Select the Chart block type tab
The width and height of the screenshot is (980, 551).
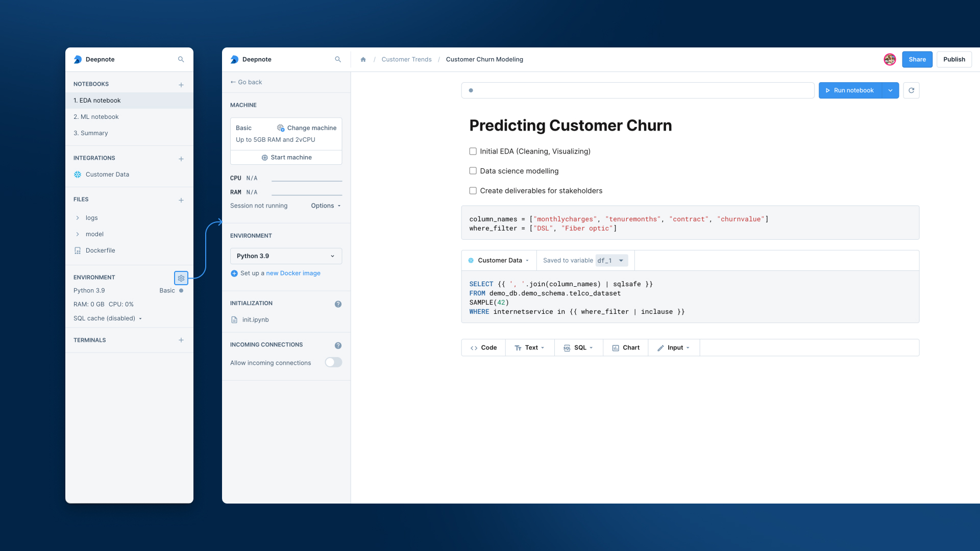pyautogui.click(x=626, y=347)
